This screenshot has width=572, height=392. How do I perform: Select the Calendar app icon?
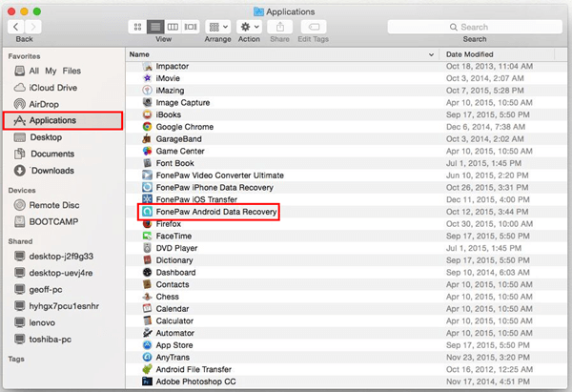pos(147,309)
